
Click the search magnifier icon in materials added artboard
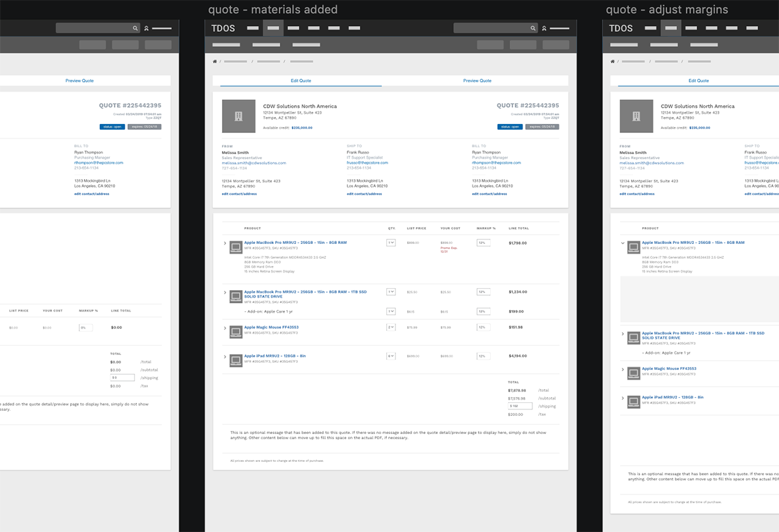[533, 29]
